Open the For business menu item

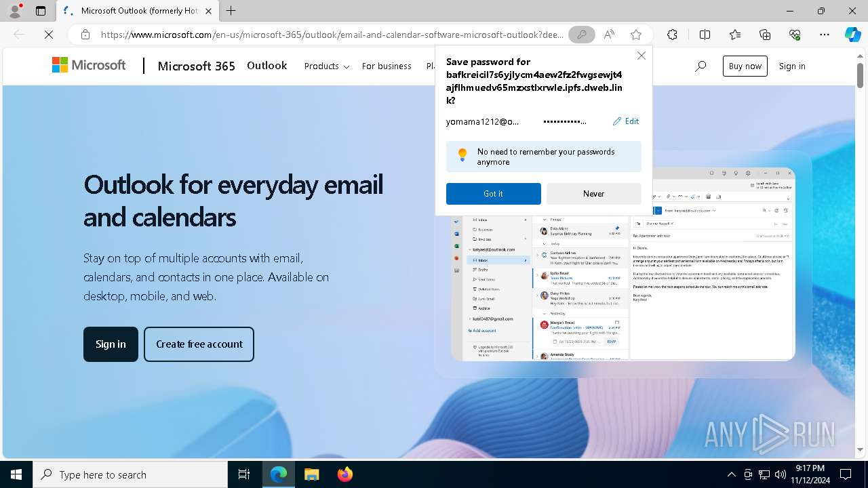tap(387, 66)
